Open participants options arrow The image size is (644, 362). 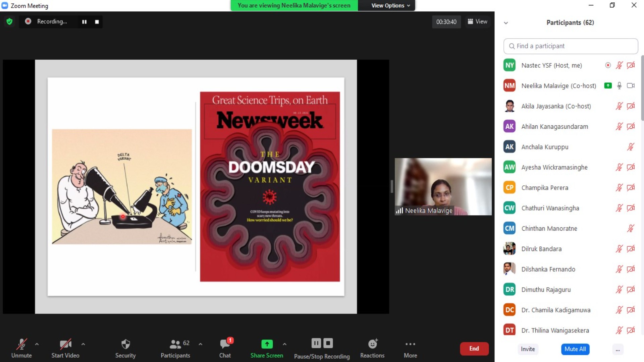pyautogui.click(x=200, y=344)
